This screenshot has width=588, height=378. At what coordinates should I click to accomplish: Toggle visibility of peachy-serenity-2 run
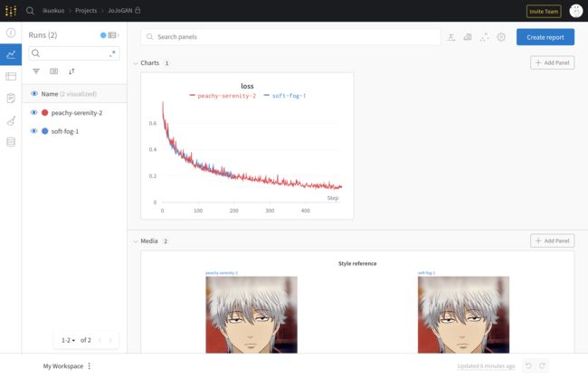point(33,112)
